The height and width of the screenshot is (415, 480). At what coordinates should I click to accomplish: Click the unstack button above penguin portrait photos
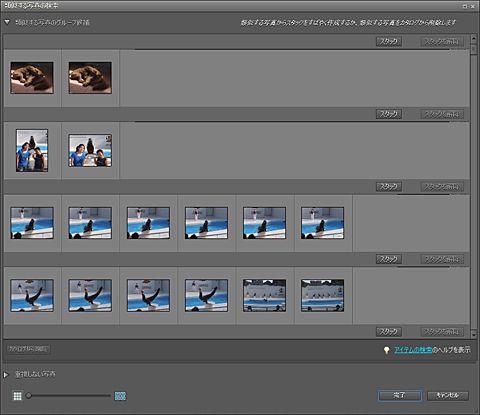pos(442,114)
